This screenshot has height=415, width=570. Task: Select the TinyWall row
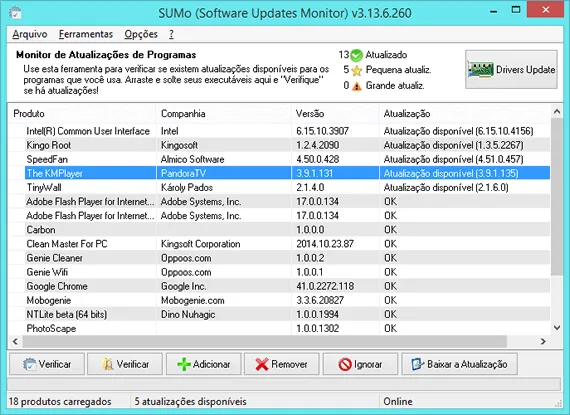(x=279, y=188)
